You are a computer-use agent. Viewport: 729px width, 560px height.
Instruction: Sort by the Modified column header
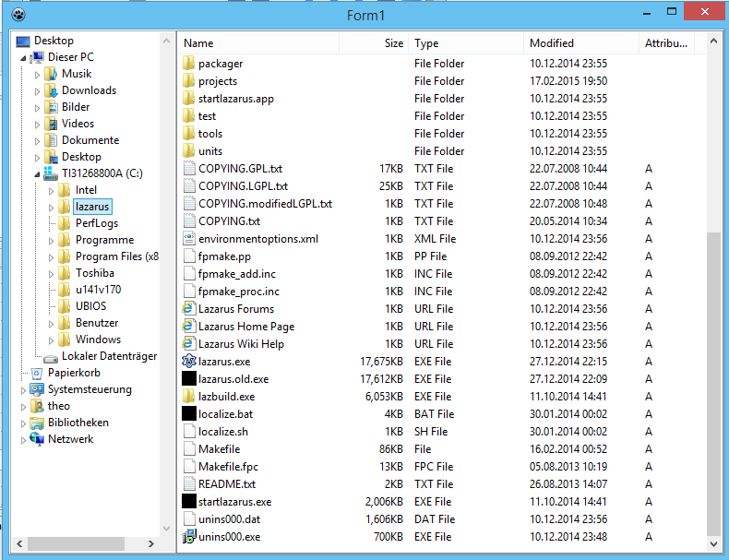pyautogui.click(x=581, y=43)
